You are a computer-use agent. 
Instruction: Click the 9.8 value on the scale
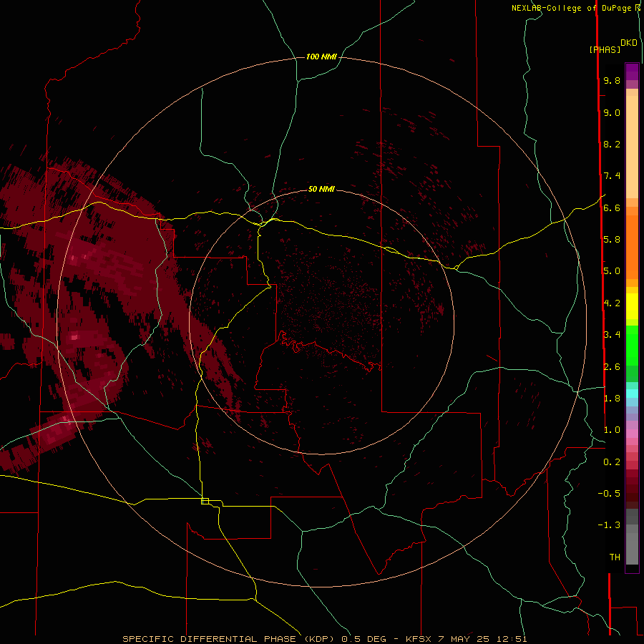612,80
